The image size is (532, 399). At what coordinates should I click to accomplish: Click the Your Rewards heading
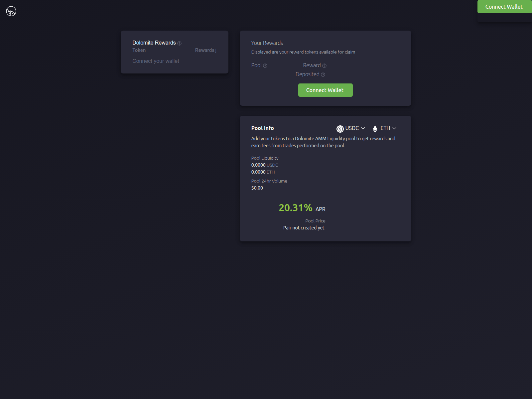point(267,43)
